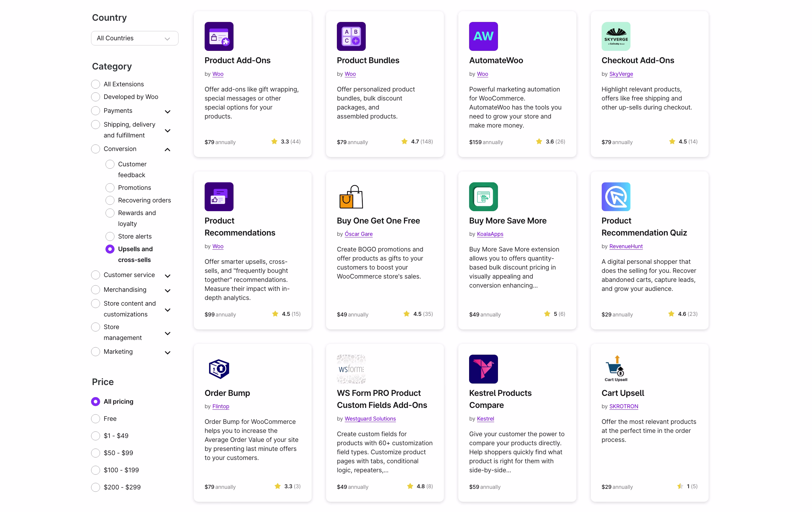Click the Kestrel Products Compare bird icon
This screenshot has width=812, height=512.
483,369
